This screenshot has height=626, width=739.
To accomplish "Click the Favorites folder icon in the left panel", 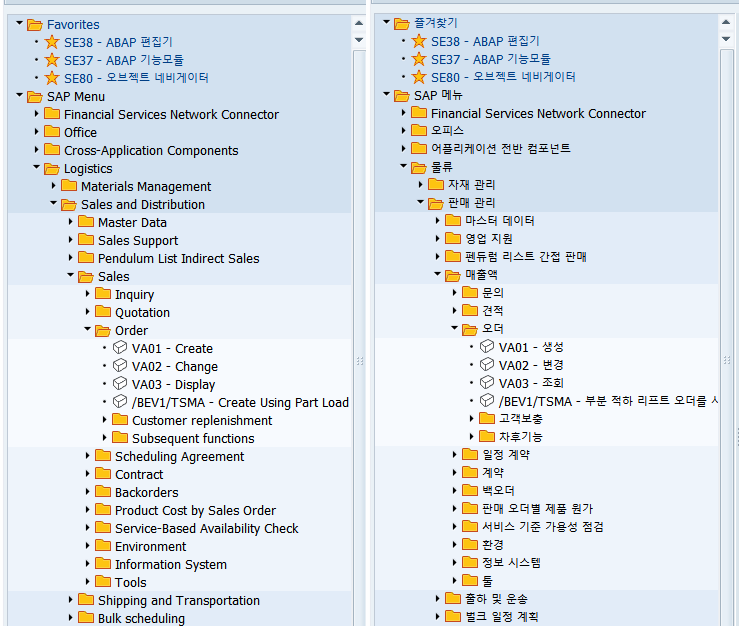I will (35, 25).
